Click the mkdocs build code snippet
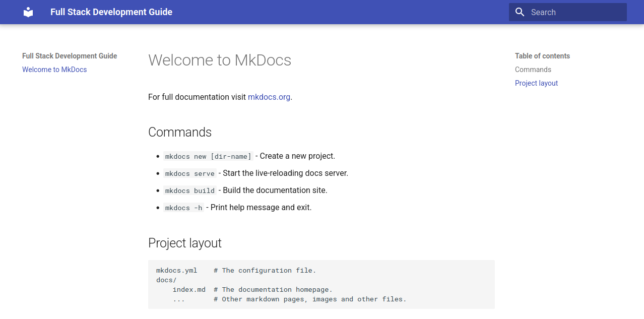644x319 pixels. [x=190, y=190]
